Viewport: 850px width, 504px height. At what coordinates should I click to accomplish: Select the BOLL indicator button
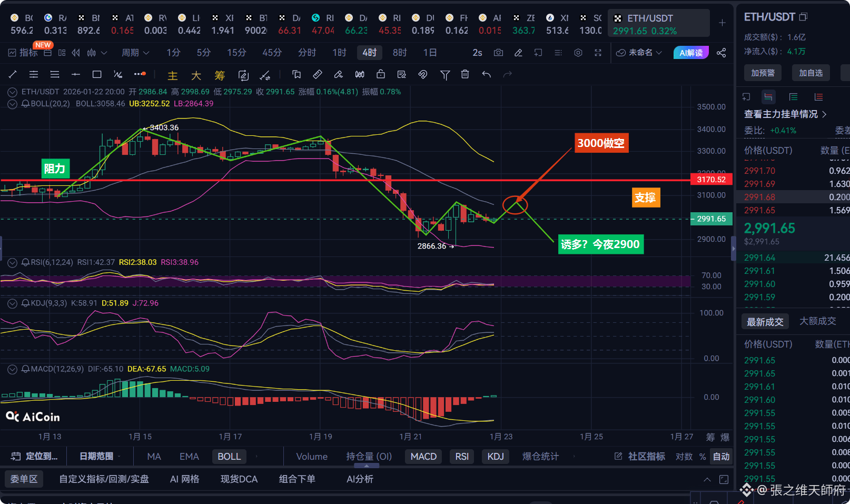(229, 456)
